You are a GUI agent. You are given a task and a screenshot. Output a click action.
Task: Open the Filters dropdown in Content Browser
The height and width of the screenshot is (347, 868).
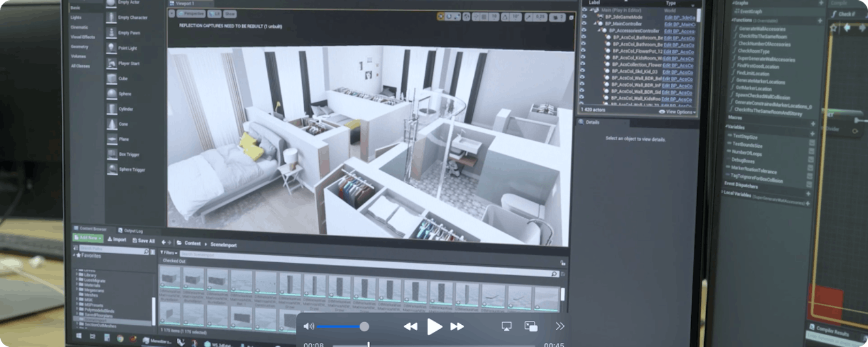pos(168,252)
